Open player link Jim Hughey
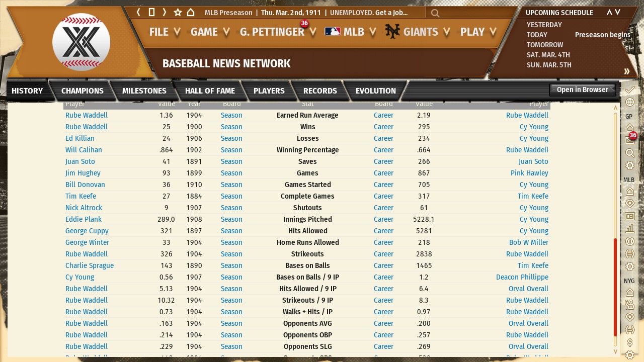 (x=83, y=173)
